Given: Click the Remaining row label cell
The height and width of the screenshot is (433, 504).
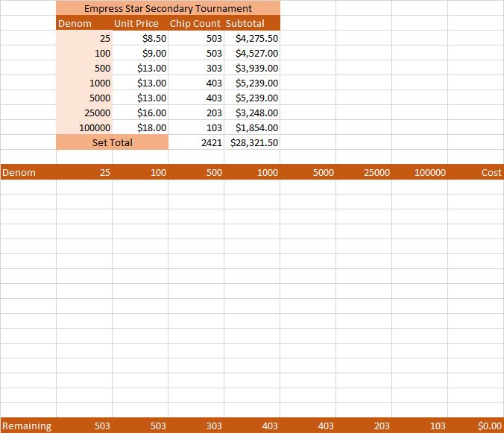Looking at the screenshot, I should click(28, 426).
